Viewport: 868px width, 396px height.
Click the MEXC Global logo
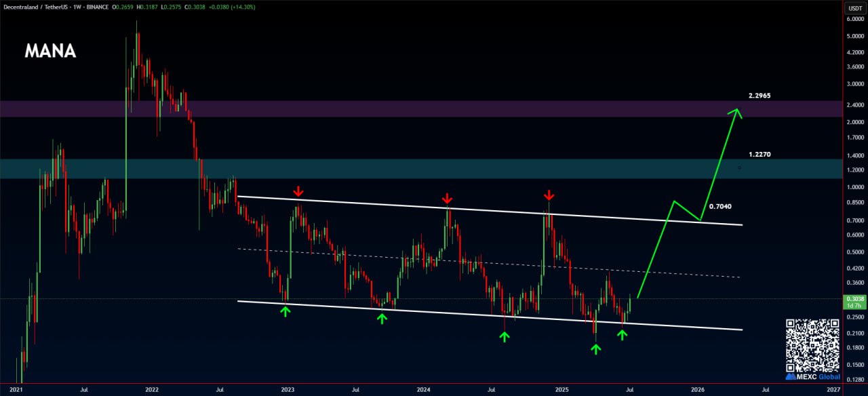[812, 376]
